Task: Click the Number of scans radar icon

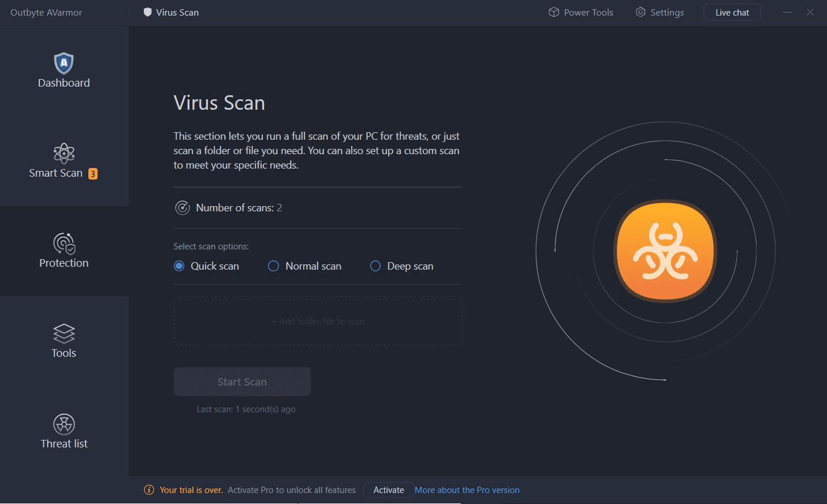Action: click(182, 208)
